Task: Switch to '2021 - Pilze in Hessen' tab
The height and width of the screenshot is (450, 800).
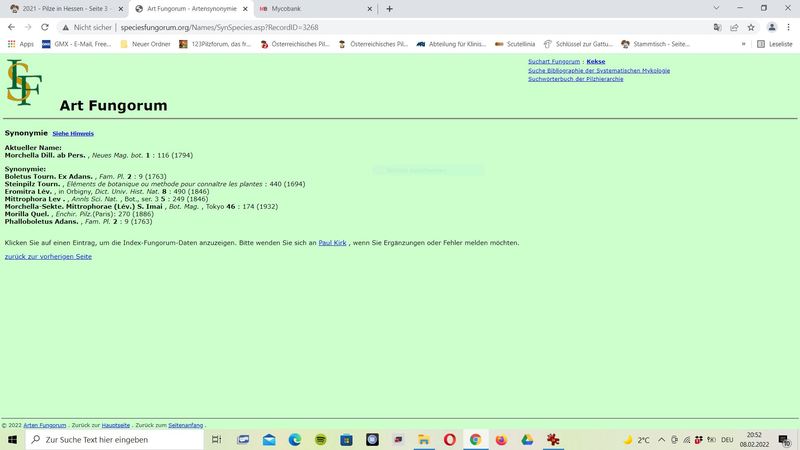Action: click(65, 9)
